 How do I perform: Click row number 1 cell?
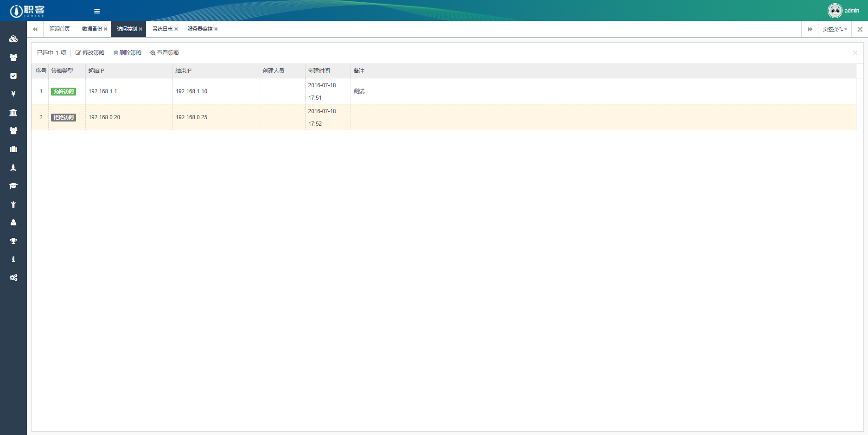40,91
